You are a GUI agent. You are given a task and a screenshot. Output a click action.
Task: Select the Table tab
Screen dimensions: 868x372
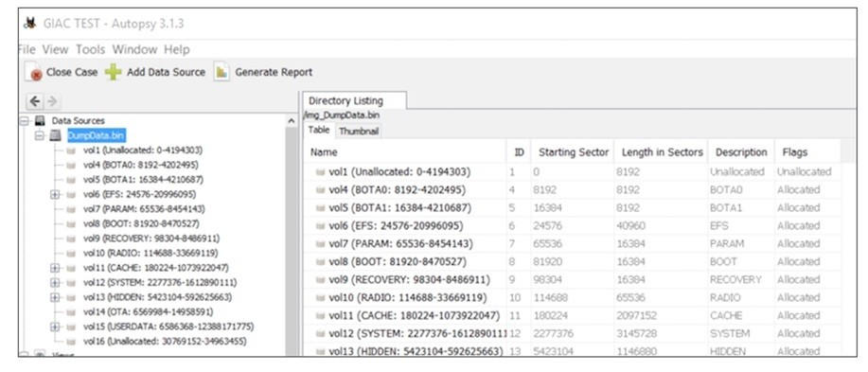[x=318, y=130]
